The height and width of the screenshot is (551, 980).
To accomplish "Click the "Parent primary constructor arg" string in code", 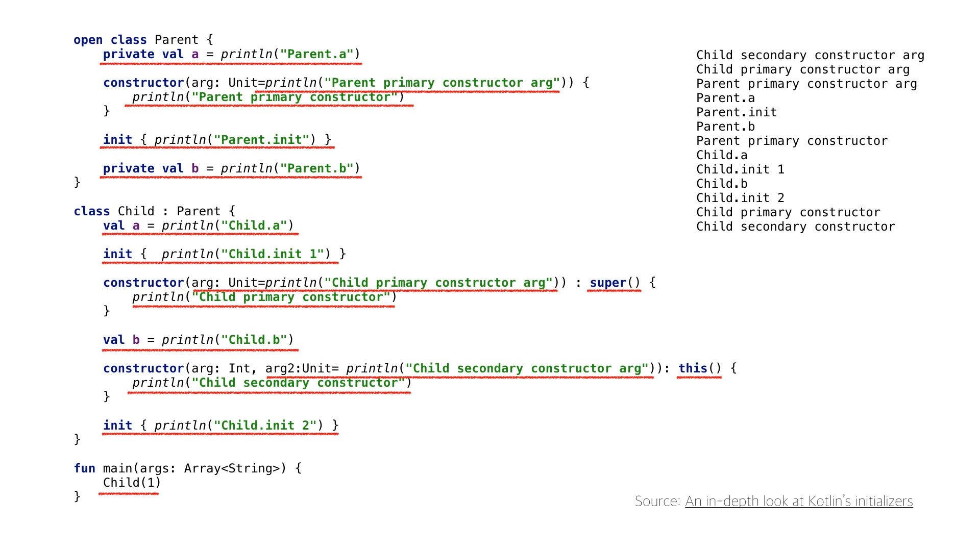I will pos(442,83).
